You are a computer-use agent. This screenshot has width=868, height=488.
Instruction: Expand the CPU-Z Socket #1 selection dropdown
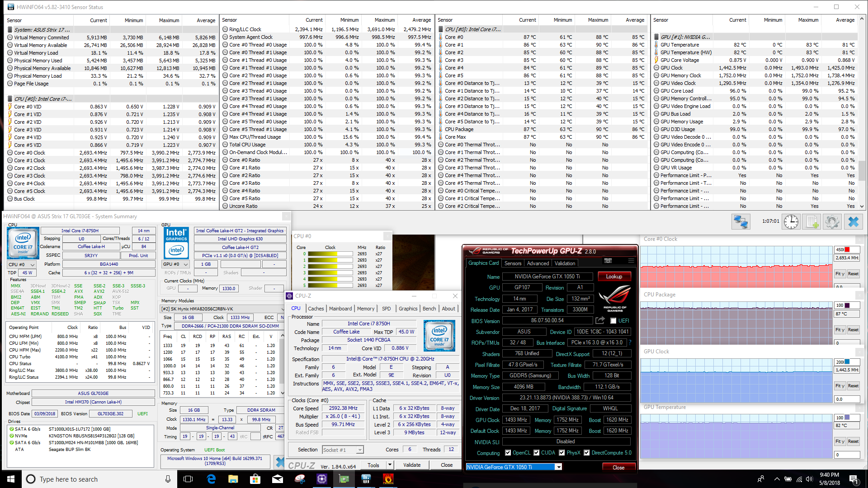click(360, 450)
